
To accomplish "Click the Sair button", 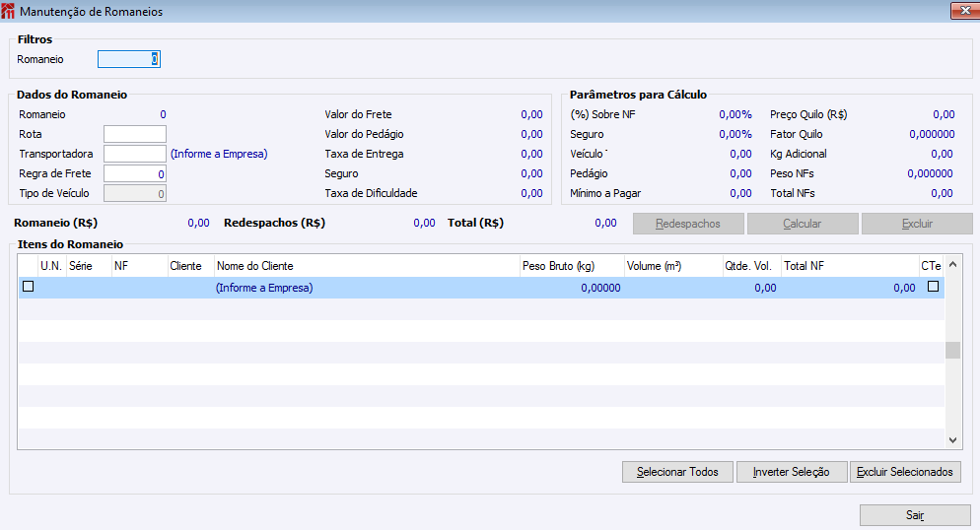I will click(915, 515).
